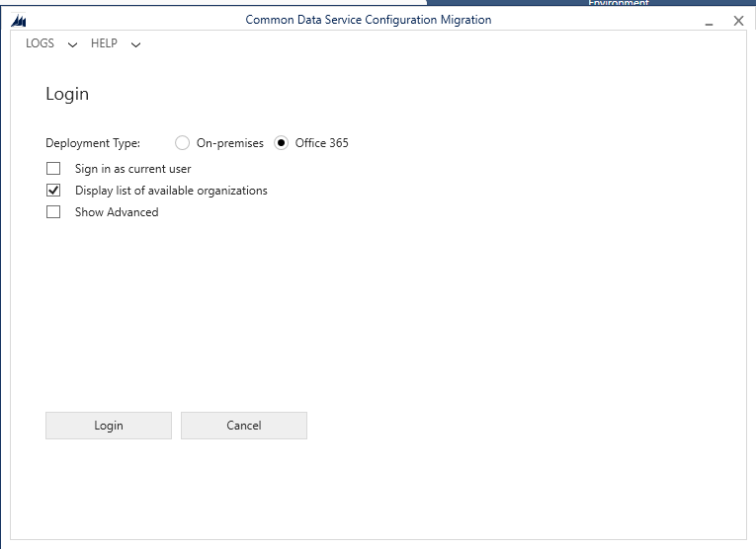Click the Environment tab behind the window
Image resolution: width=756 pixels, height=549 pixels.
pos(618,4)
